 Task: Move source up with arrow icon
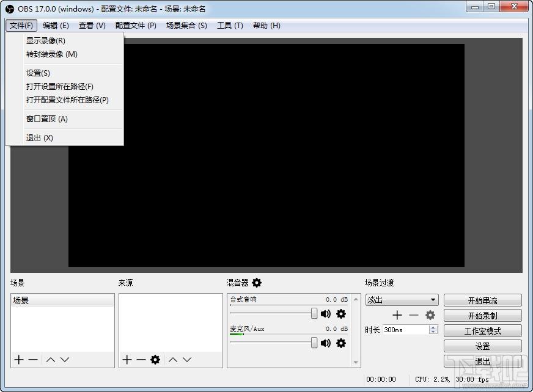(x=173, y=360)
